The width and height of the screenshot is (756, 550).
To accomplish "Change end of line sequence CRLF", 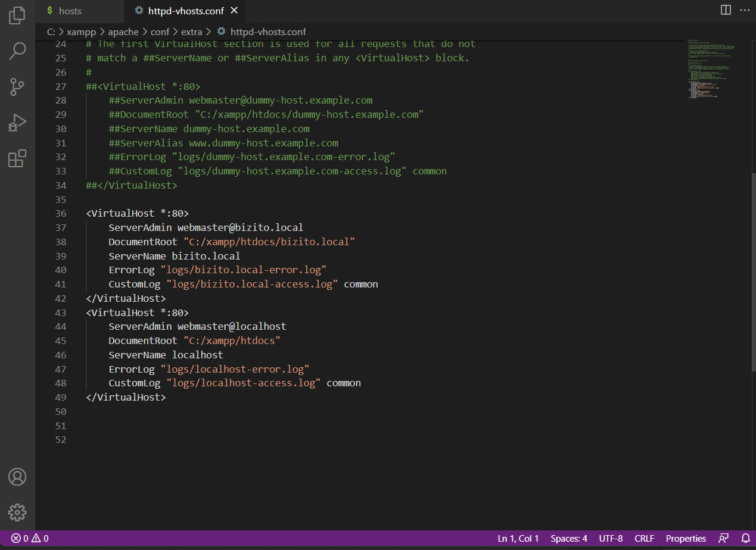I will (644, 539).
